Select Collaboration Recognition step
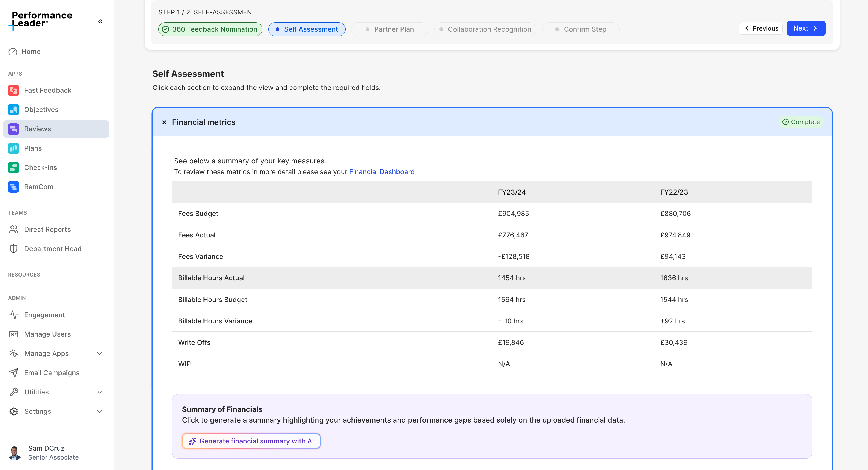Image resolution: width=868 pixels, height=470 pixels. click(485, 29)
